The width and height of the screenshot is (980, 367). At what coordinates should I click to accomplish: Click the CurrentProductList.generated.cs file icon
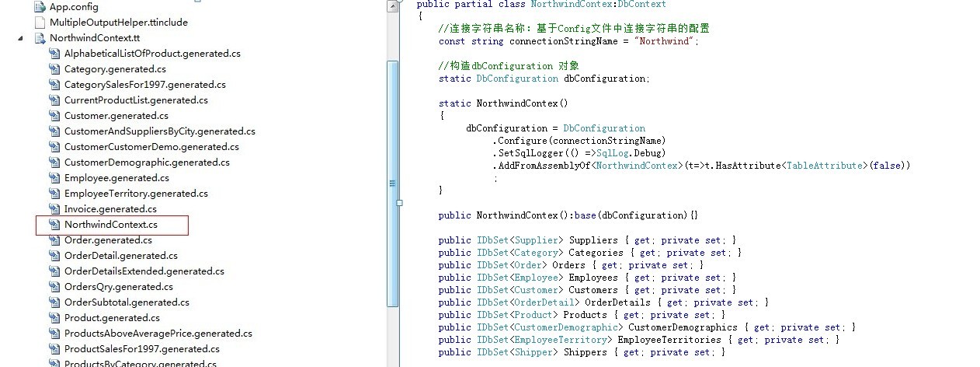[54, 100]
